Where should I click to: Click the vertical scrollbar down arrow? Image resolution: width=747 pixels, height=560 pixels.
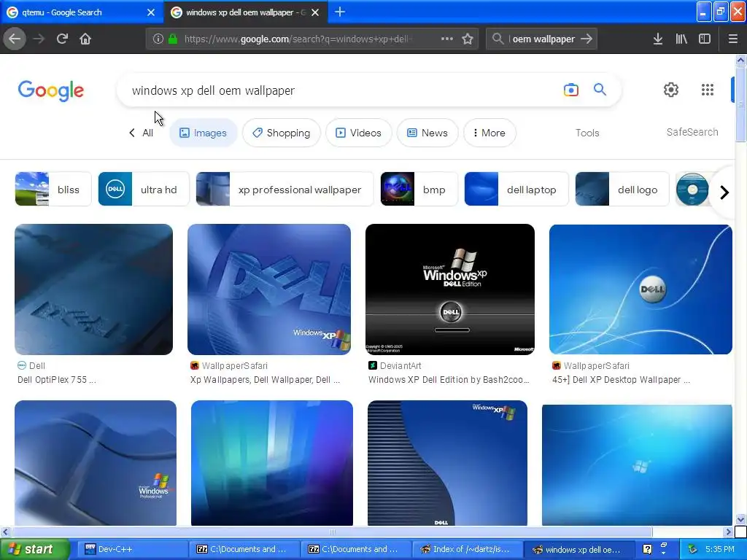point(740,519)
